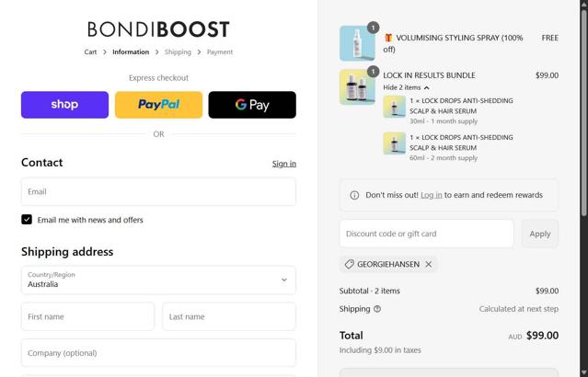The image size is (588, 377).
Task: Click the info icon beside Don't miss out
Action: (x=354, y=195)
